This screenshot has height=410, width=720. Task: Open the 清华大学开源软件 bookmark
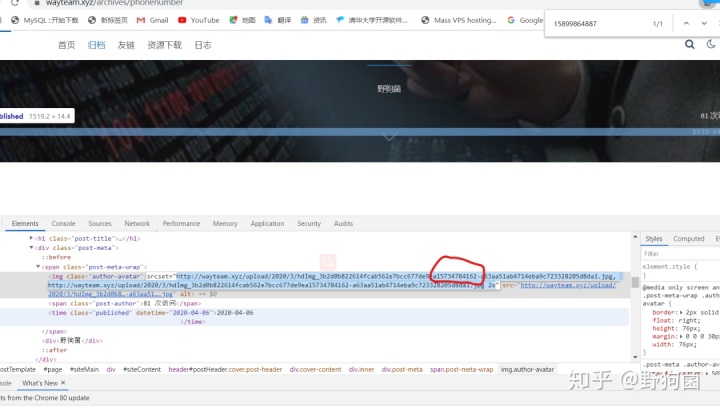[x=372, y=20]
